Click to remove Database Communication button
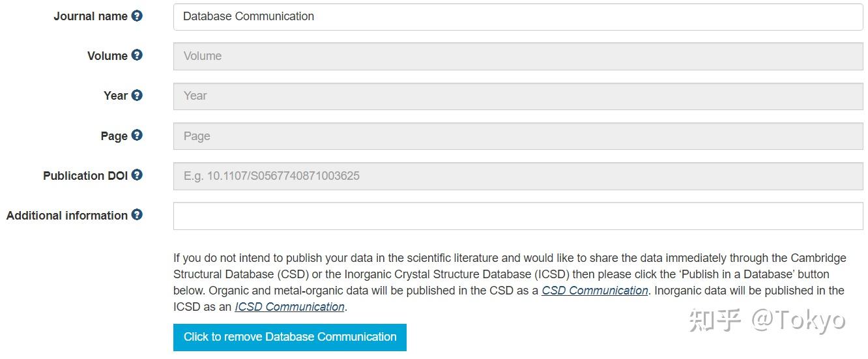This screenshot has height=359, width=868. click(289, 337)
